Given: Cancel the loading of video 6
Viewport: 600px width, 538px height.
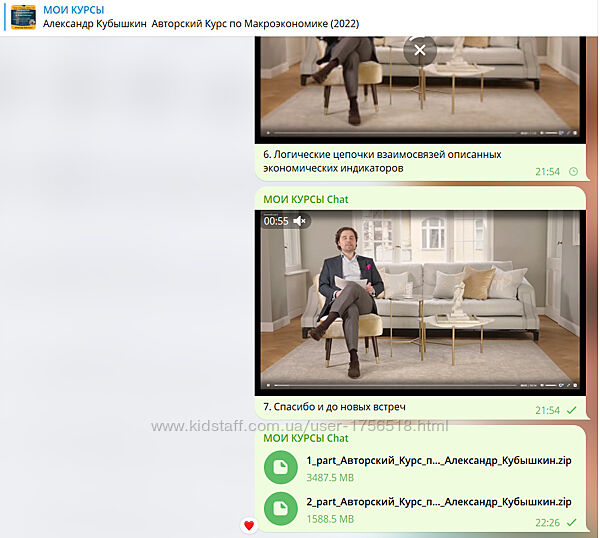Looking at the screenshot, I should 420,49.
